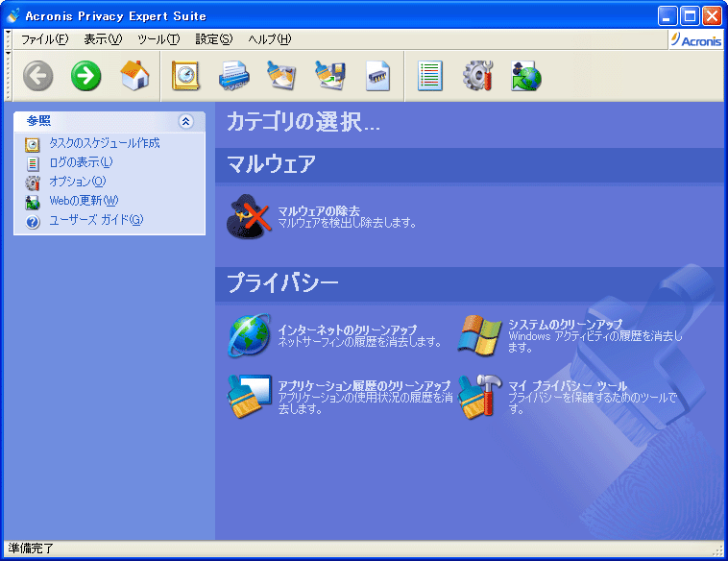
Task: Click the sidebar log list icon
Action: (33, 163)
